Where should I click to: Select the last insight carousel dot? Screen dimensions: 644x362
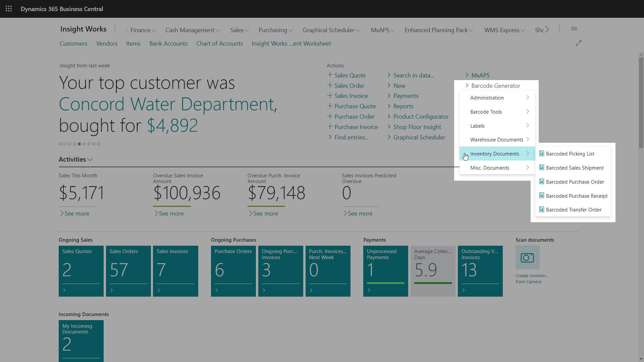(99, 144)
